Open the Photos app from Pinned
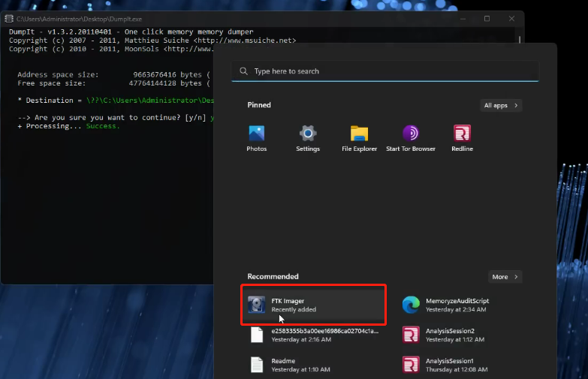The height and width of the screenshot is (379, 588). pos(257,138)
